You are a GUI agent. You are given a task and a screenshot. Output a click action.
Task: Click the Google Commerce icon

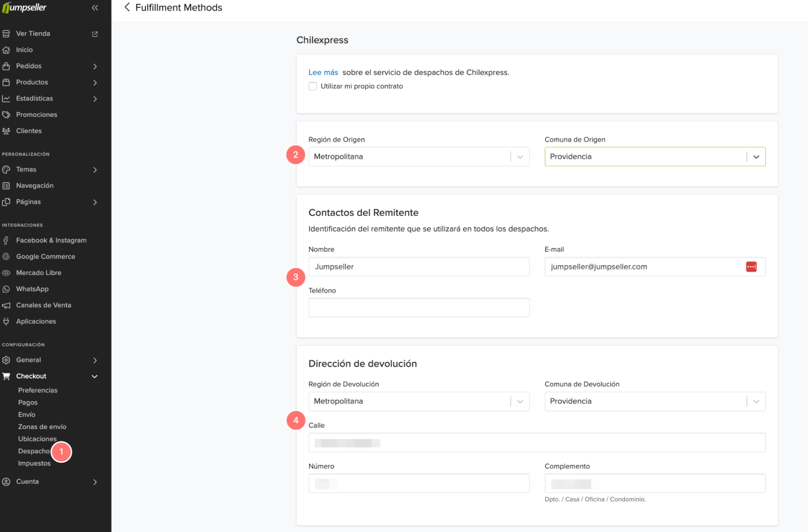point(6,257)
